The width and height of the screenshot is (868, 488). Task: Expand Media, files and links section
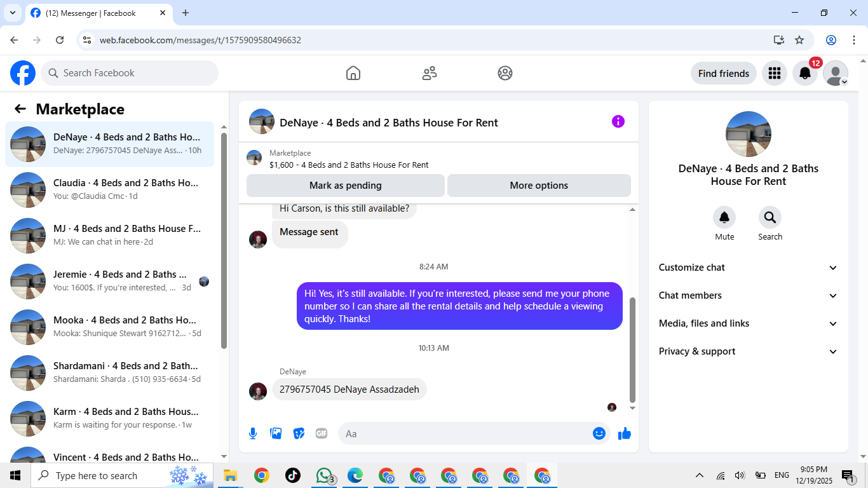pyautogui.click(x=749, y=323)
